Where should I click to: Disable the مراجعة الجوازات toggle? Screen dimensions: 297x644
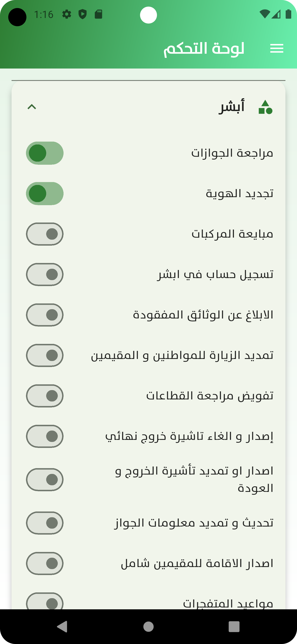(45, 153)
